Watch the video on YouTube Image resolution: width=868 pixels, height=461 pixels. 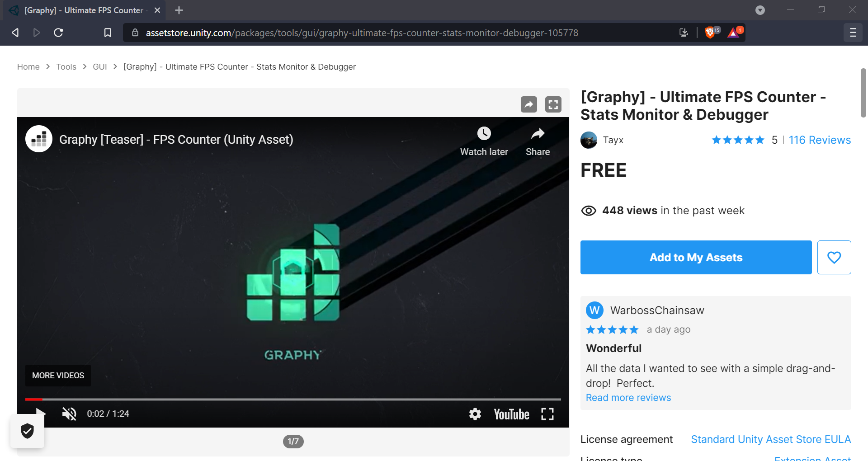511,414
